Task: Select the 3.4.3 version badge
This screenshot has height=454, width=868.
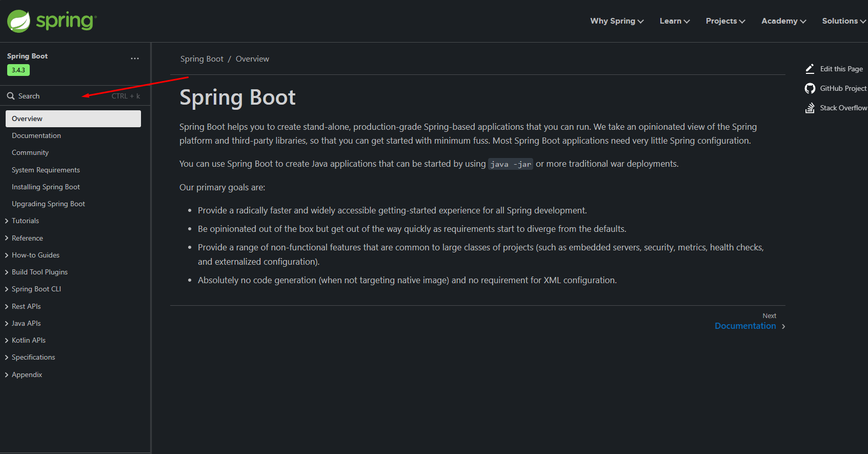Action: [18, 70]
